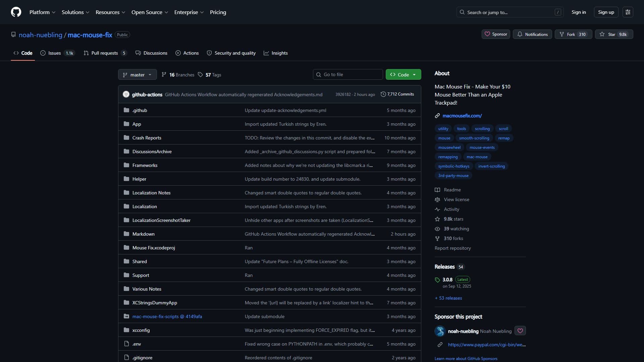644x362 pixels.
Task: Click the magnifier icon in Go to file
Action: 319,75
